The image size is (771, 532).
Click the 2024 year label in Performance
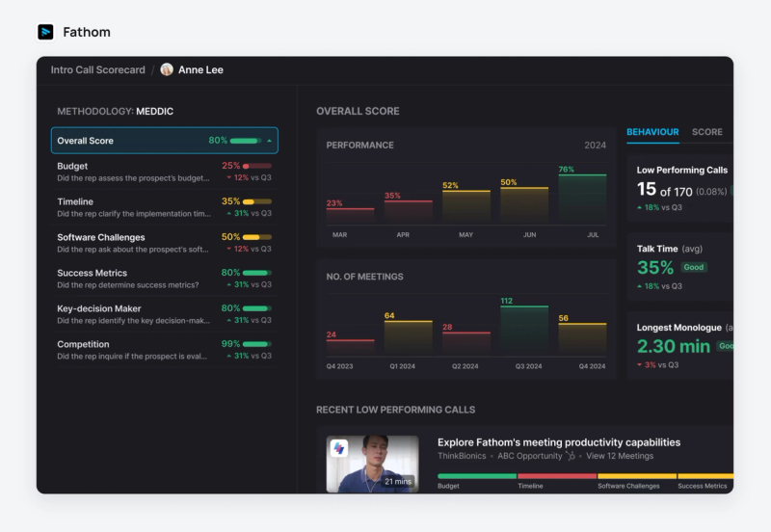(595, 145)
